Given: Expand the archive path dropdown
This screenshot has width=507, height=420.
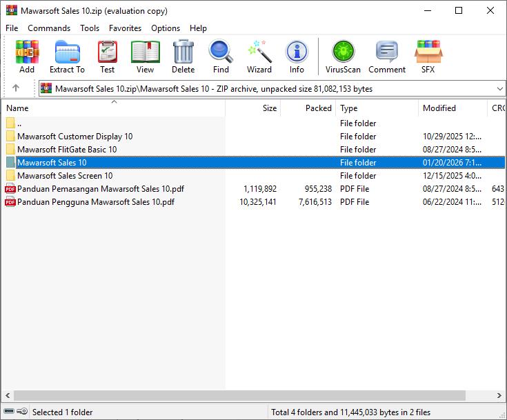Looking at the screenshot, I should pyautogui.click(x=499, y=88).
